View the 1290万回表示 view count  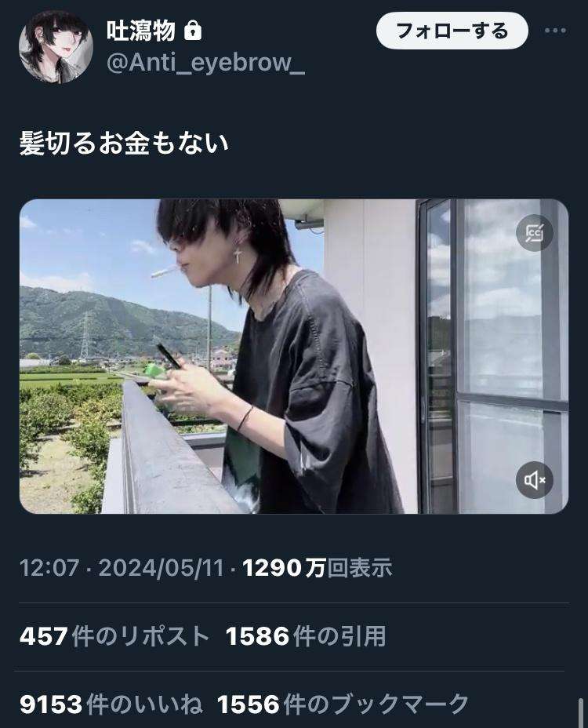[x=317, y=567]
